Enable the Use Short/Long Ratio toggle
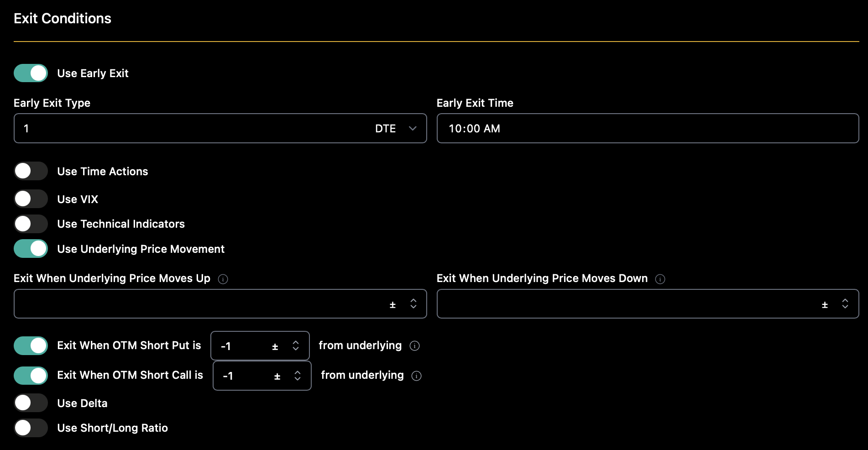Image resolution: width=868 pixels, height=450 pixels. click(x=31, y=428)
